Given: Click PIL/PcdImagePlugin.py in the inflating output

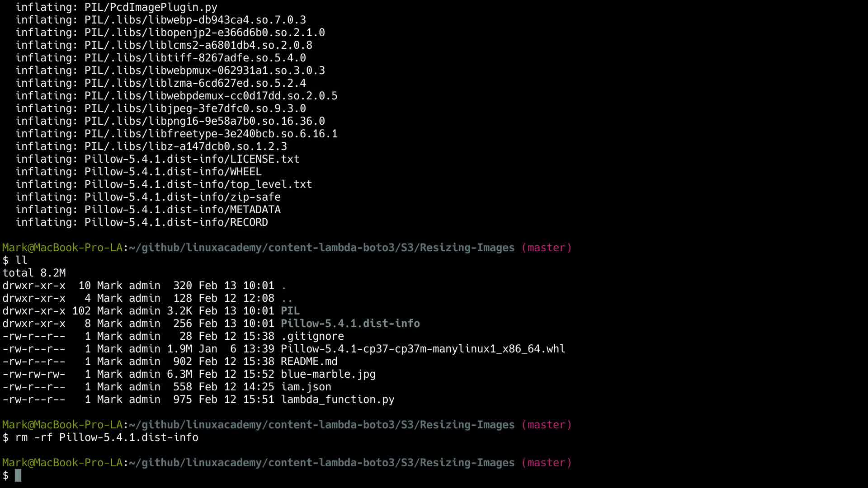Looking at the screenshot, I should pos(151,7).
